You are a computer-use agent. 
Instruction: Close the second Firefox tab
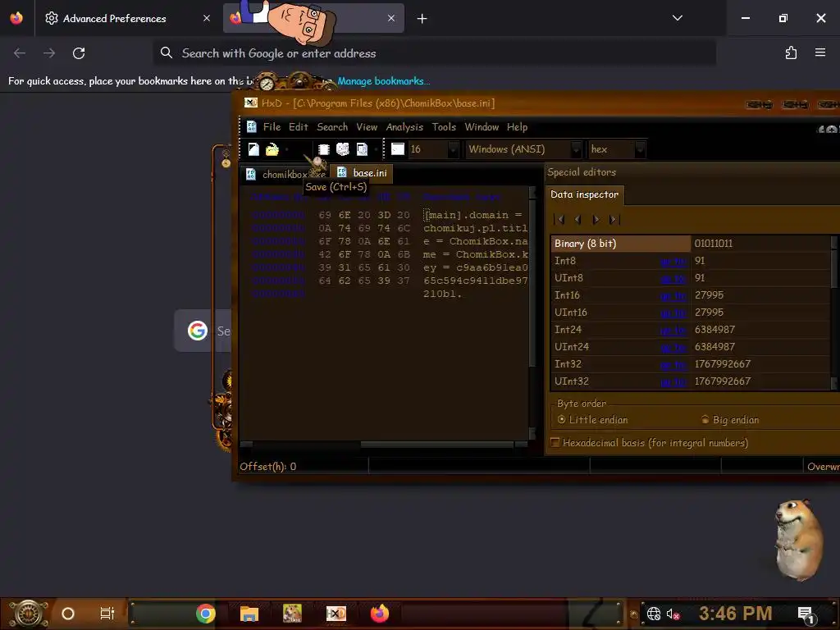coord(391,18)
